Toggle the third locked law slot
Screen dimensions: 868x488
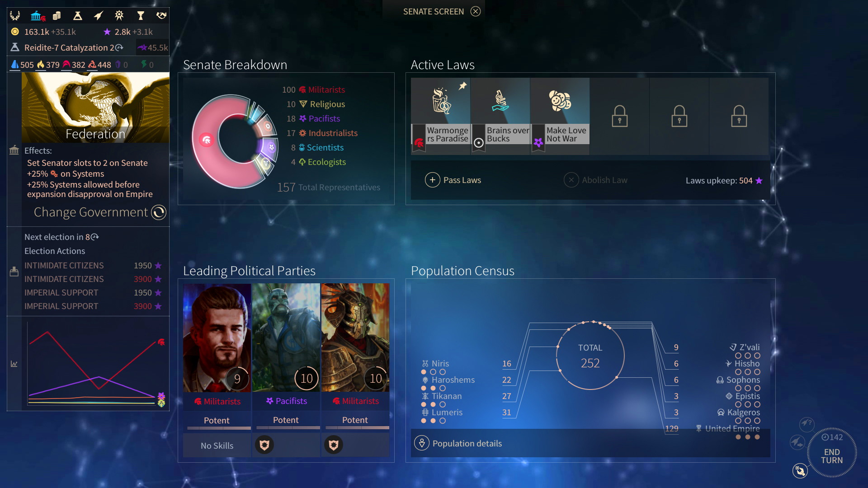(x=739, y=113)
